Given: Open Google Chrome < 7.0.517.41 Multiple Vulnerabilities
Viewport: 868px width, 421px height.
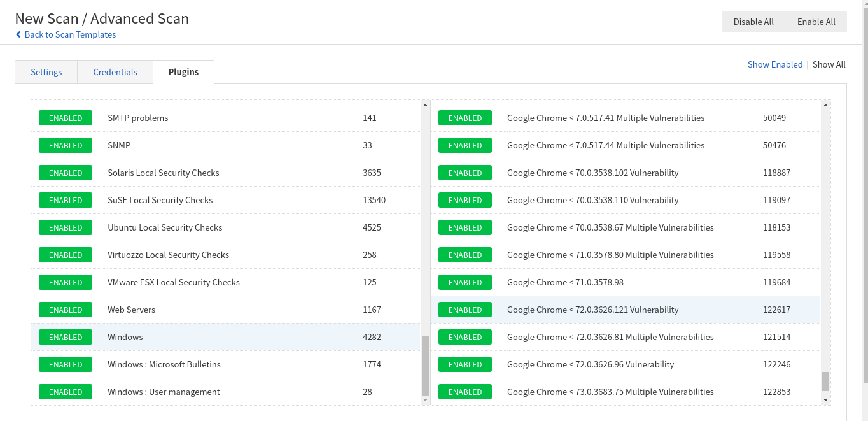Looking at the screenshot, I should pyautogui.click(x=606, y=118).
